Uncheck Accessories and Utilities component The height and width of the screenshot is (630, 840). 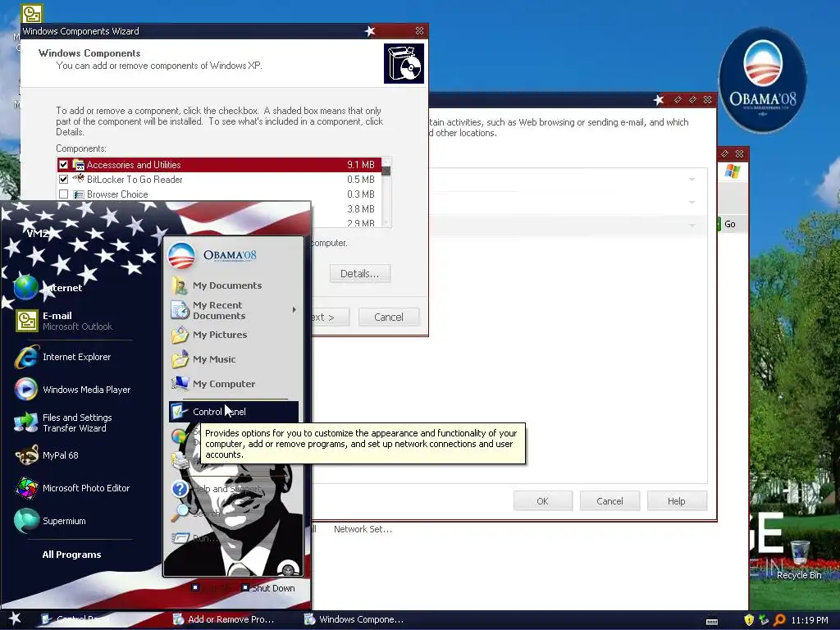point(63,164)
